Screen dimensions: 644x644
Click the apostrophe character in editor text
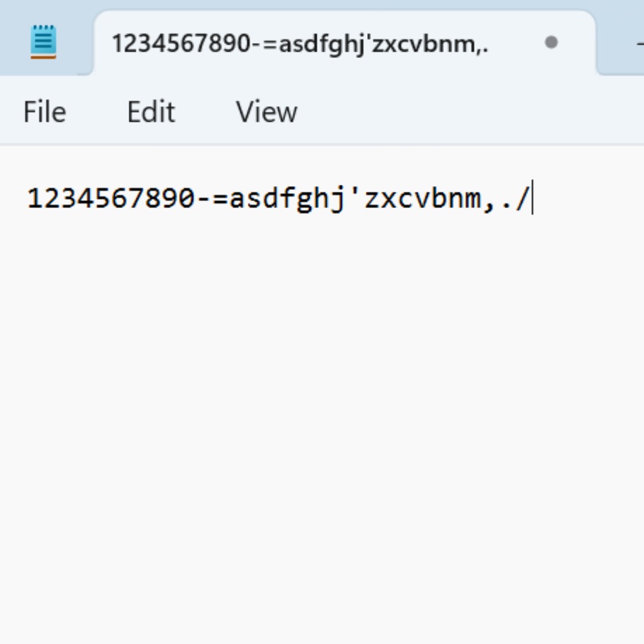click(354, 192)
